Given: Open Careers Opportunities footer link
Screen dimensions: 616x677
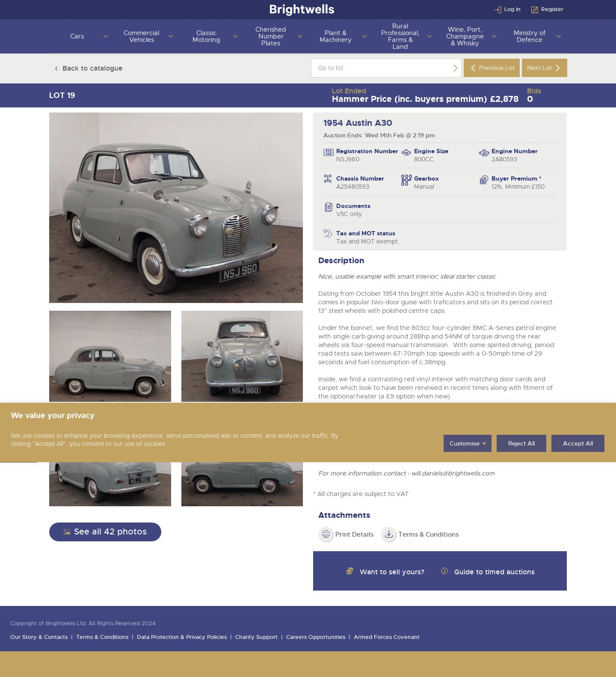Looking at the screenshot, I should [316, 637].
